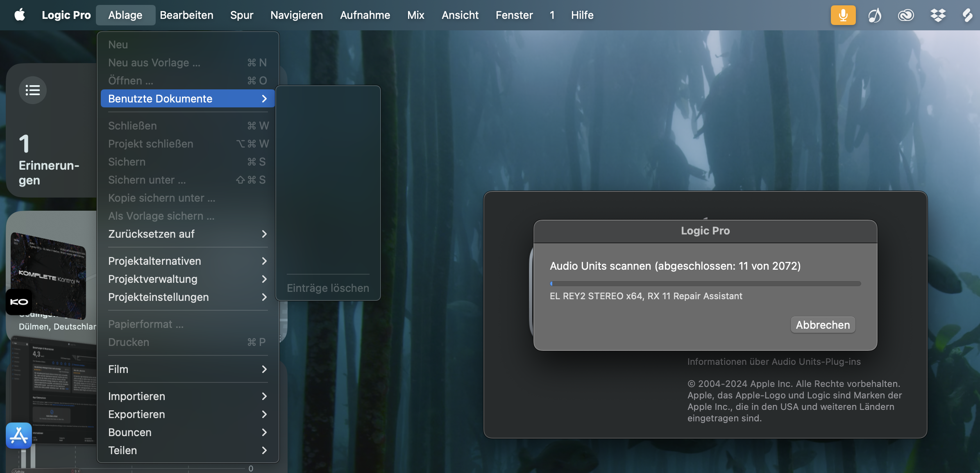Open the Dropbox menu bar icon
Screen dimensions: 980x473
(x=937, y=15)
